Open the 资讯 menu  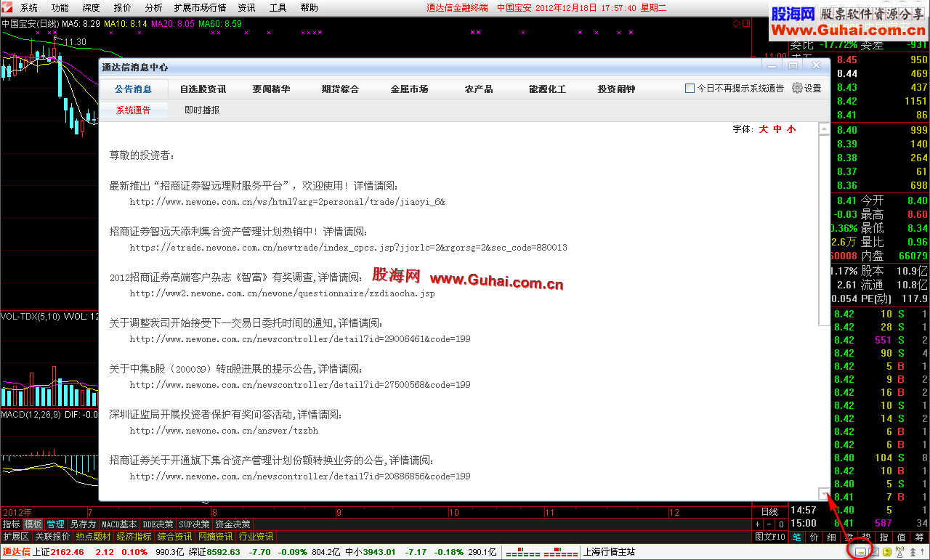click(x=247, y=8)
